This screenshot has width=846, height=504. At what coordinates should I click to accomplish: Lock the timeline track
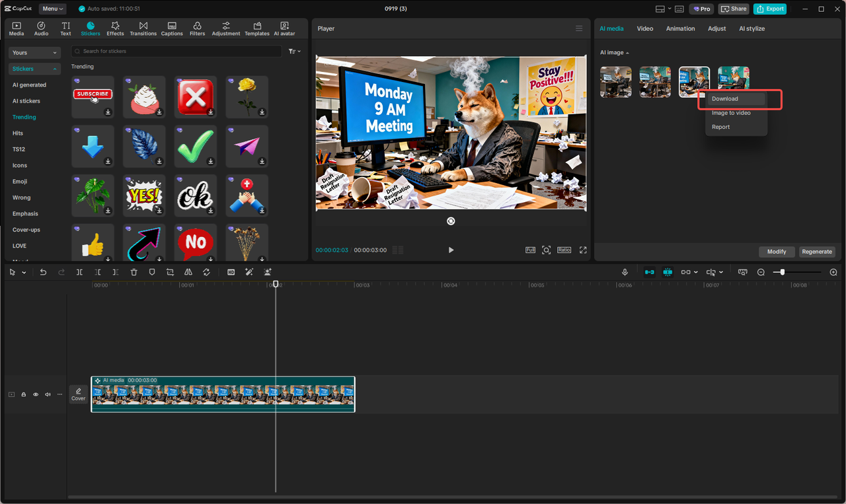[23, 394]
